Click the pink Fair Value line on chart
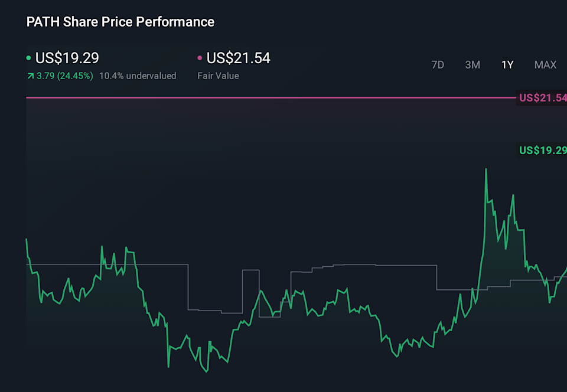The image size is (567, 392). (x=266, y=97)
